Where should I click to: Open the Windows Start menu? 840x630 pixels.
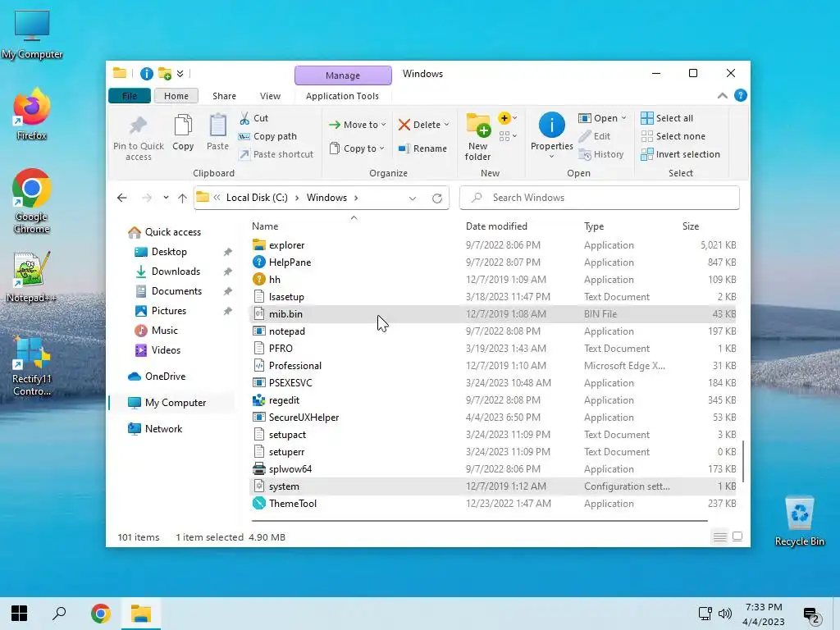click(20, 614)
